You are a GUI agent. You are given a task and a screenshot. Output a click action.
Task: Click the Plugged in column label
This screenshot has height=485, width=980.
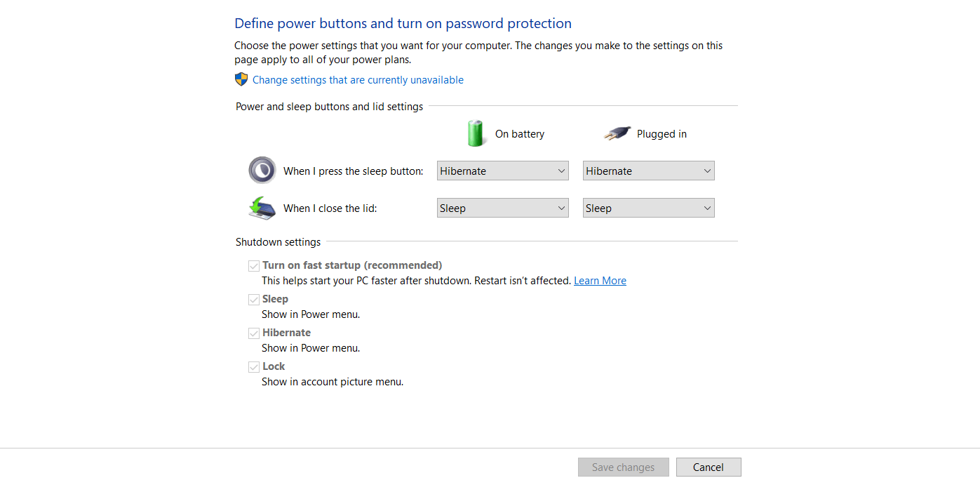[x=662, y=134]
